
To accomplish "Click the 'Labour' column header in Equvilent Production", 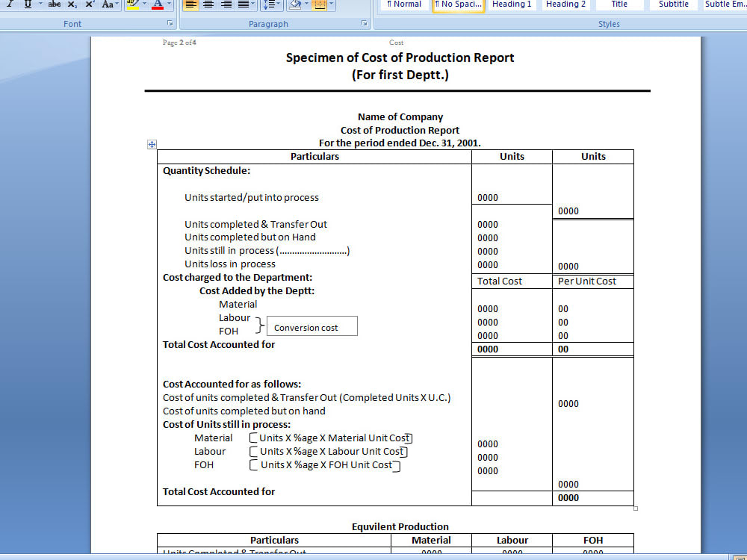I will coord(512,541).
